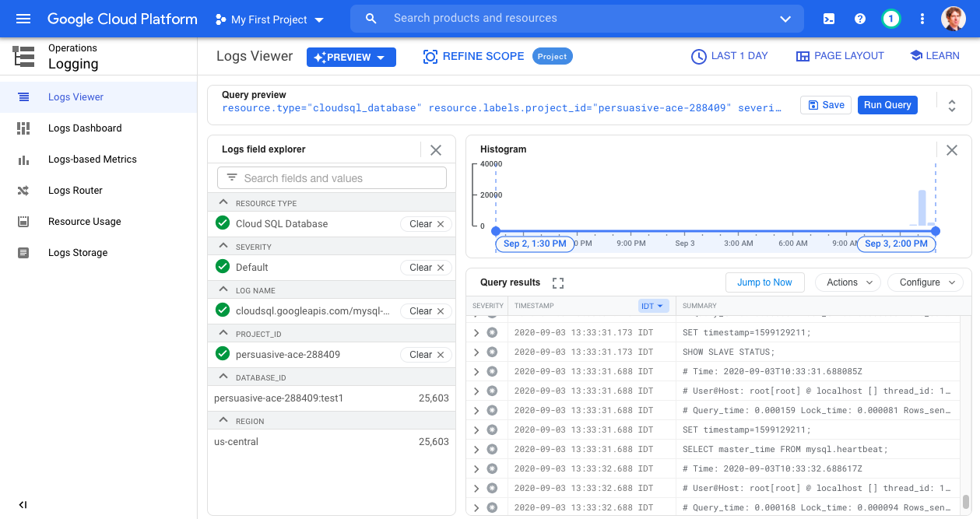Click the Logs Storage sidebar icon
This screenshot has height=519, width=980.
tap(23, 253)
